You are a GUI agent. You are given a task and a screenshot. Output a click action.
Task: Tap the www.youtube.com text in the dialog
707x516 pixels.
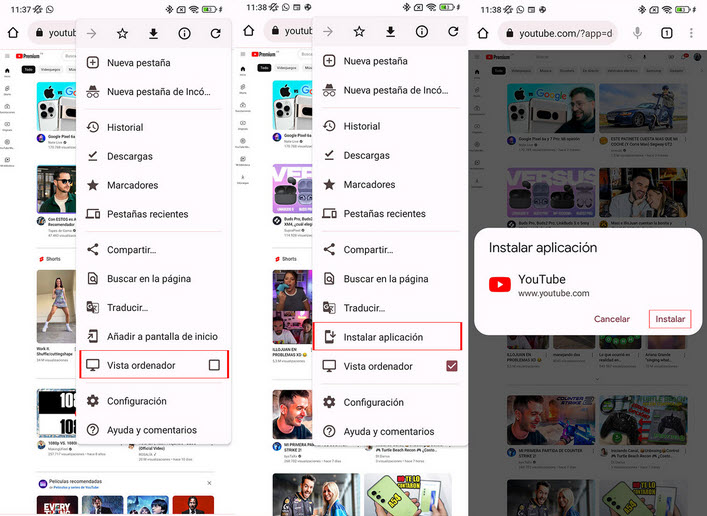point(553,293)
